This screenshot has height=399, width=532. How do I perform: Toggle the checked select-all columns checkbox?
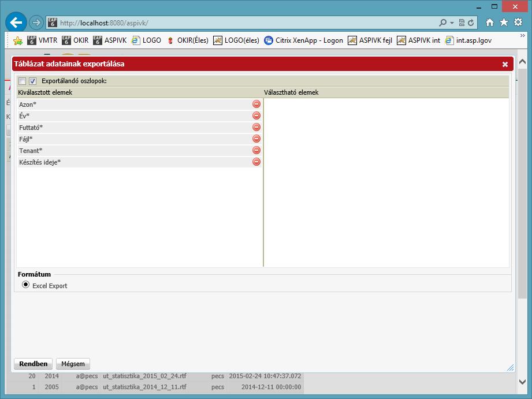[x=32, y=81]
